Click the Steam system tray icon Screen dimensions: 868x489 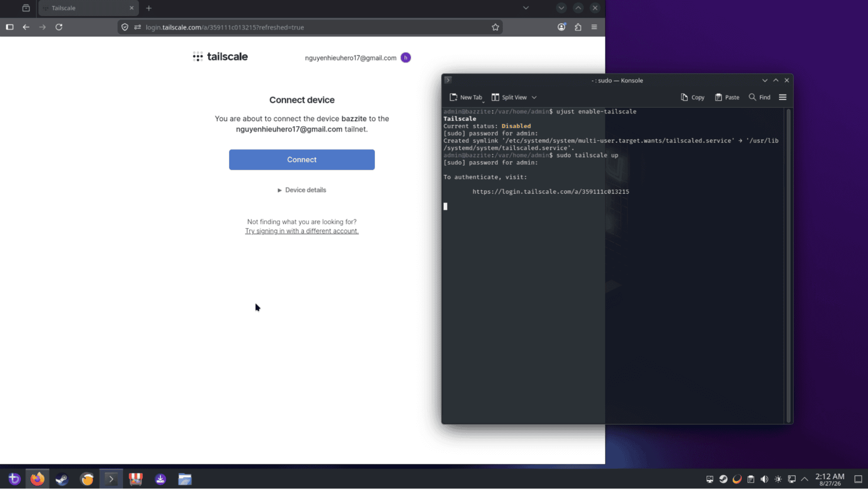coord(723,479)
